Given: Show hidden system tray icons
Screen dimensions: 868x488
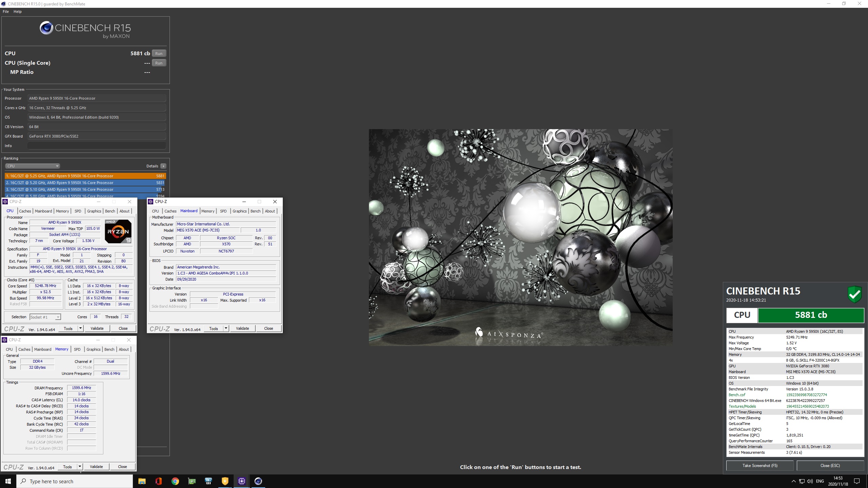Looking at the screenshot, I should pos(793,481).
